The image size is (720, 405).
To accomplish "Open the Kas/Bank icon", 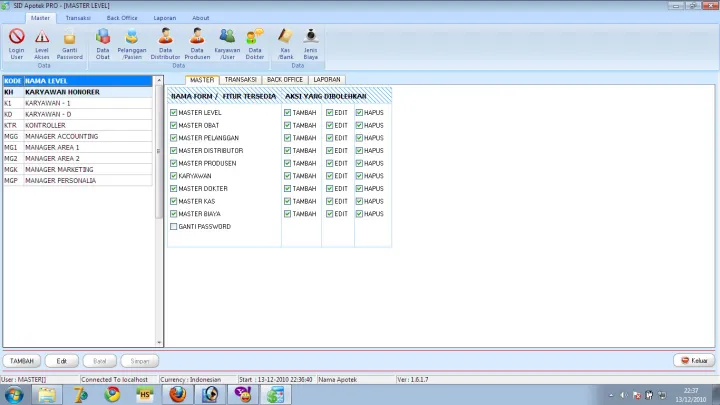I will tap(285, 44).
